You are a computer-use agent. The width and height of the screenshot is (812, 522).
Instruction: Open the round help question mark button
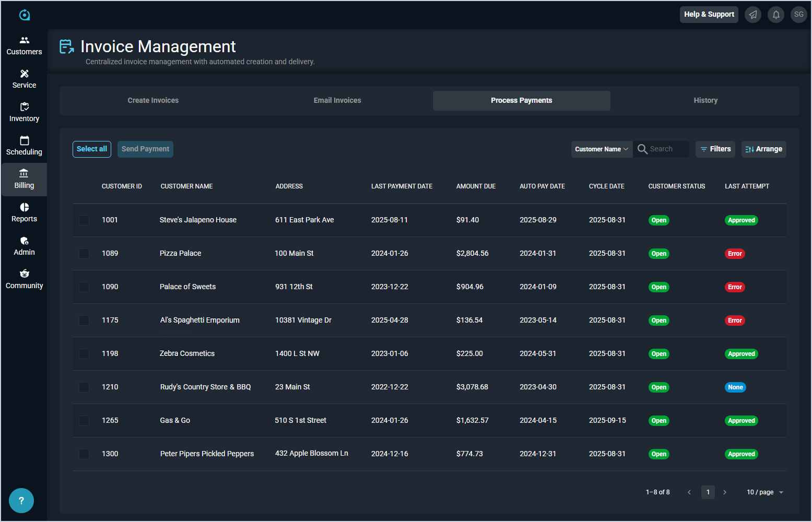[21, 501]
